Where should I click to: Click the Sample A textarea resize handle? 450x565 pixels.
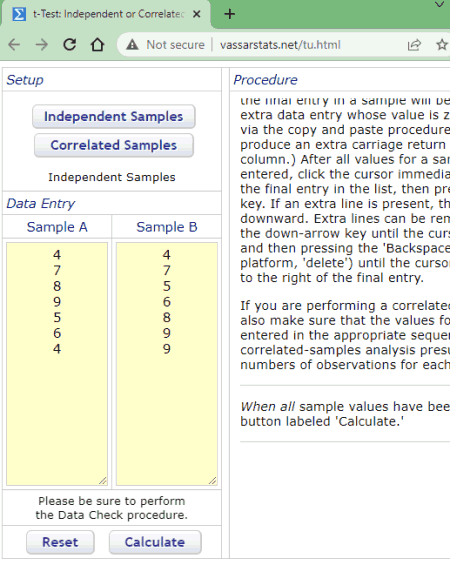pos(103,481)
